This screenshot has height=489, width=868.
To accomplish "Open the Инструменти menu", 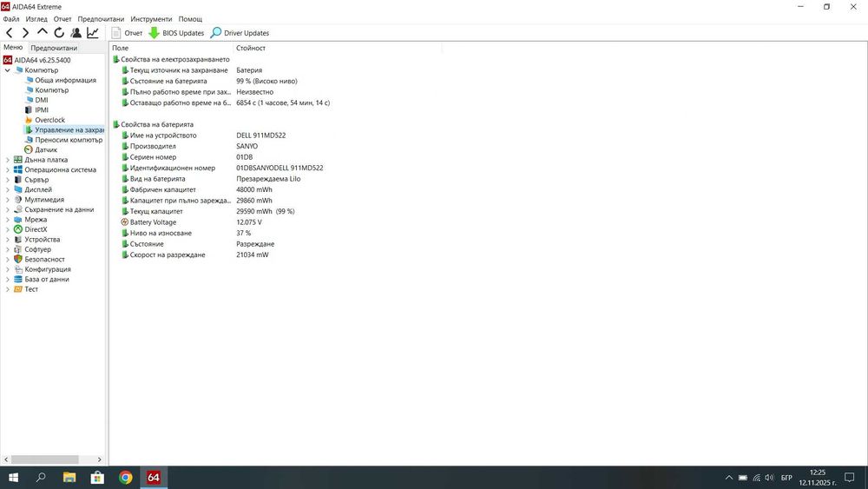I will click(151, 19).
